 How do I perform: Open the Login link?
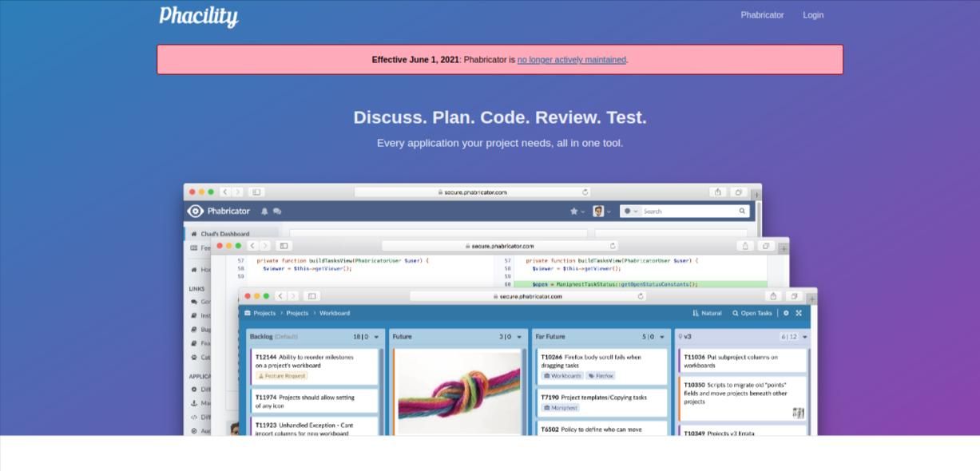click(813, 15)
